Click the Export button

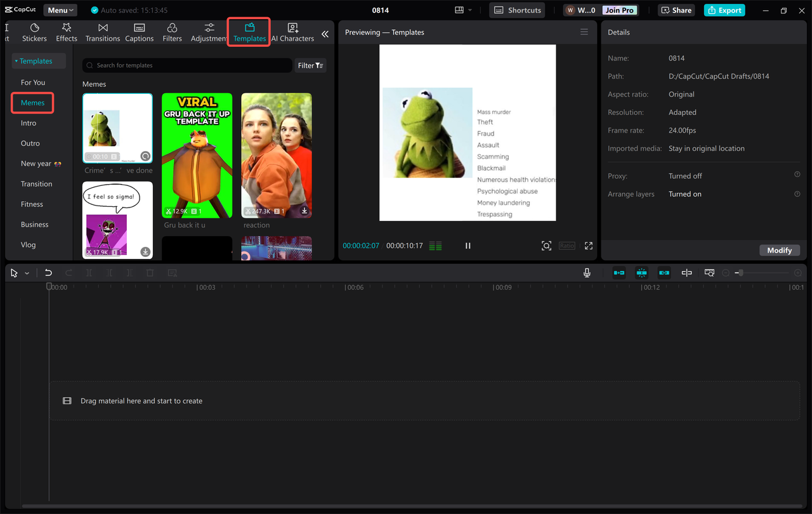724,10
